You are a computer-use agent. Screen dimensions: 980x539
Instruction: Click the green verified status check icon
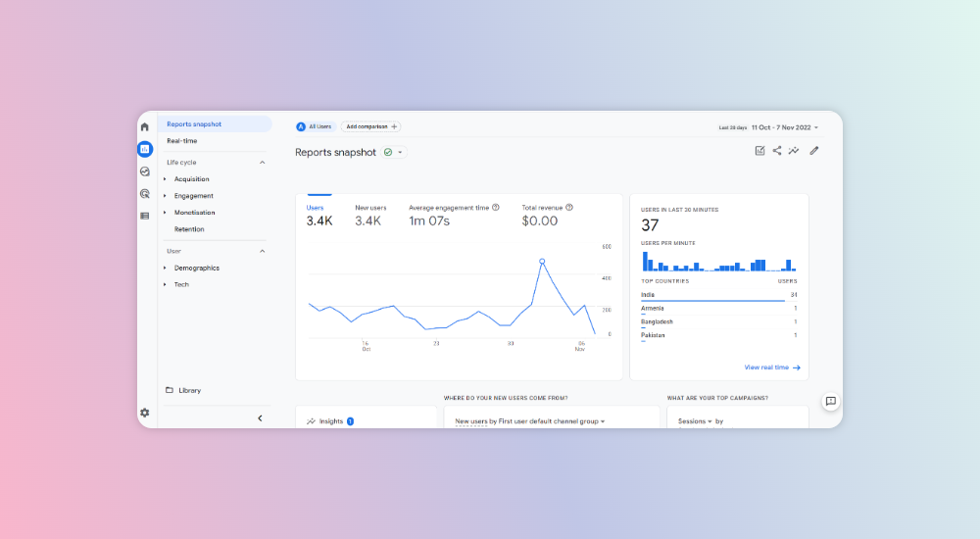click(x=388, y=152)
